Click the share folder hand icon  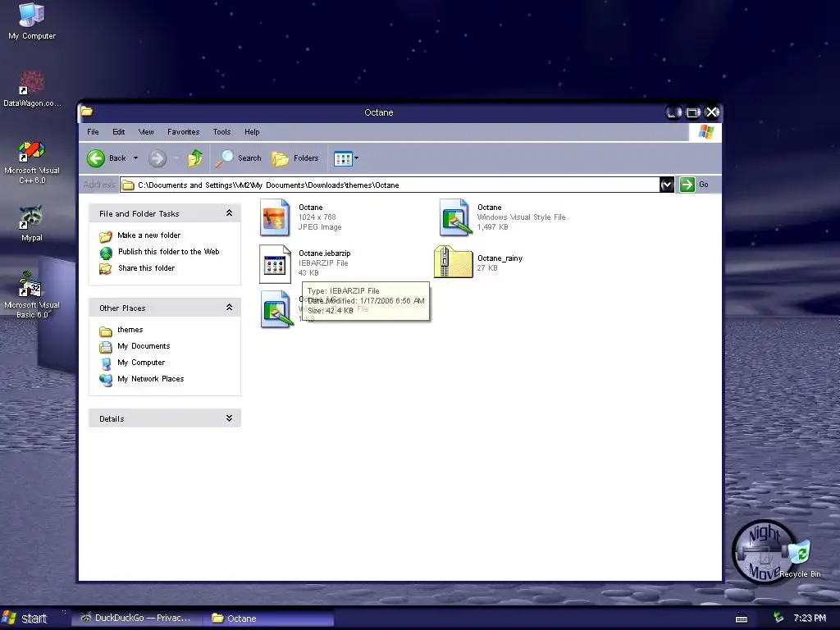coord(106,268)
